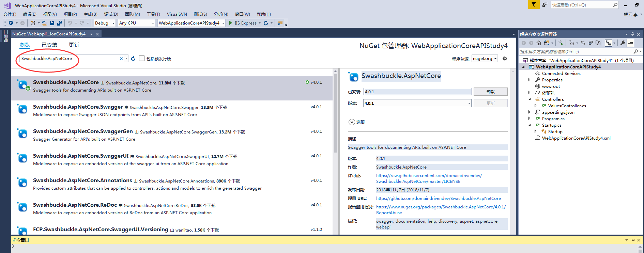The height and width of the screenshot is (253, 644).
Task: Select appsettings.json in Solution Explorer
Action: coord(558,112)
